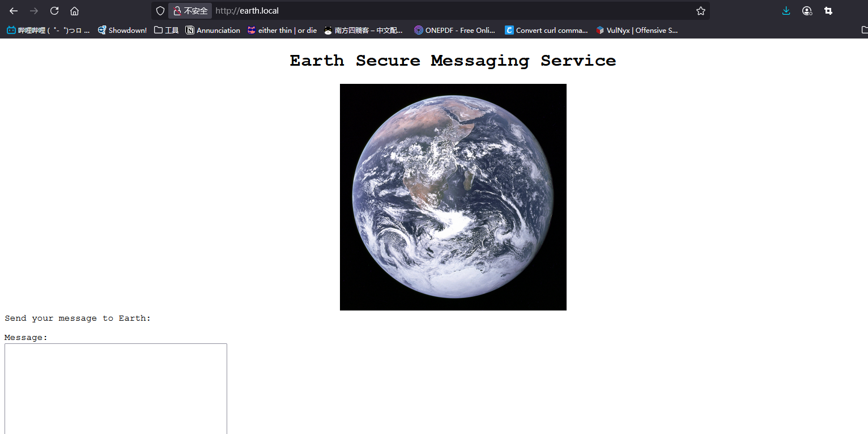Open the ONEPDF bookmark
Viewport: 868px width, 434px height.
455,30
